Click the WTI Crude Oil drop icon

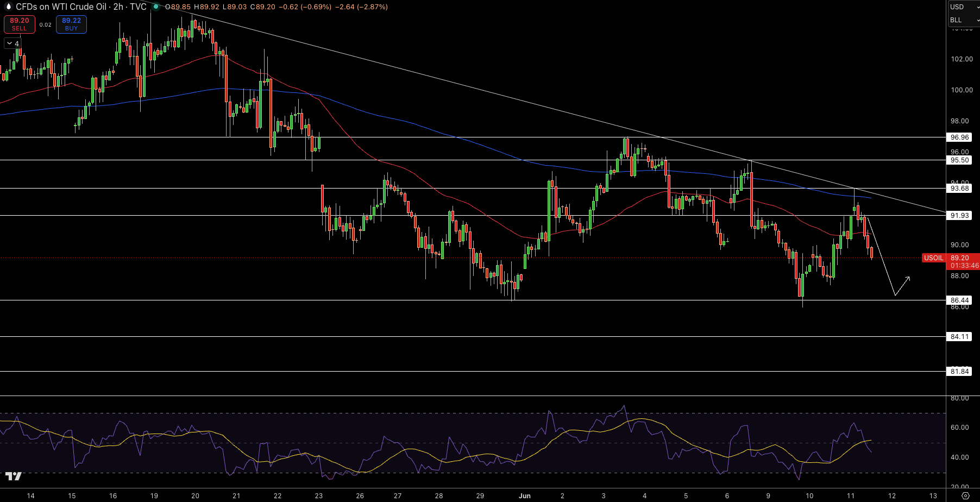[x=8, y=7]
